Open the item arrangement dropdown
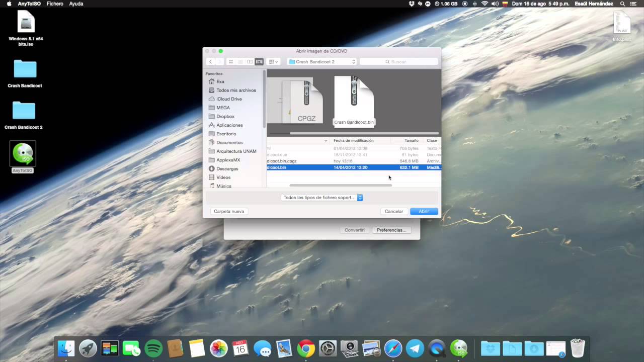This screenshot has height=362, width=644. [274, 62]
